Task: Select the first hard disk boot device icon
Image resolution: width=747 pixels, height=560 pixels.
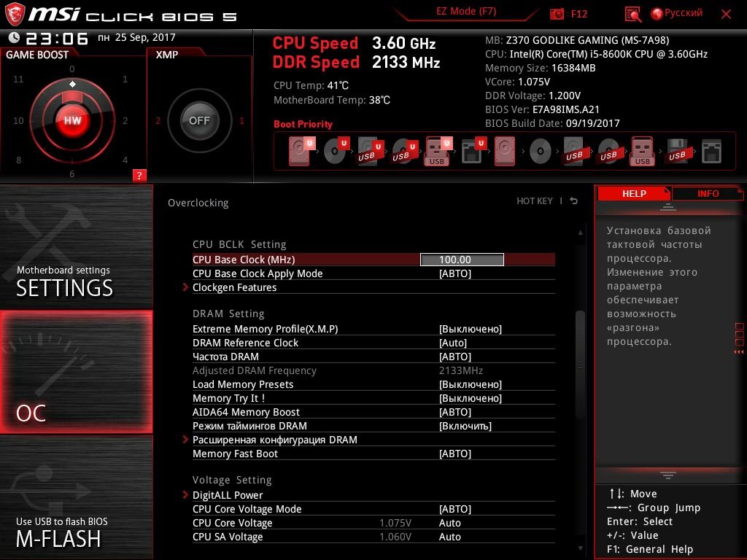Action: coord(301,151)
